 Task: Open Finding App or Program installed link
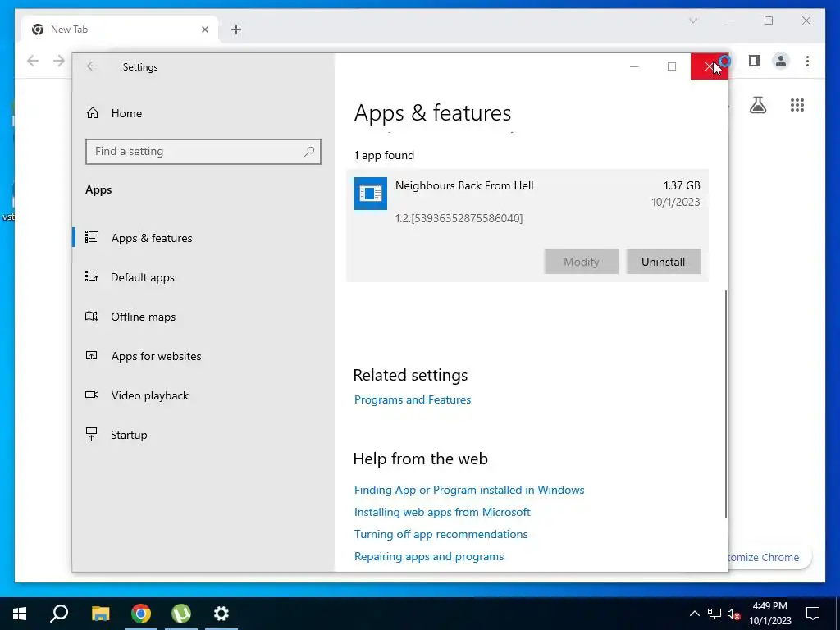pyautogui.click(x=469, y=490)
